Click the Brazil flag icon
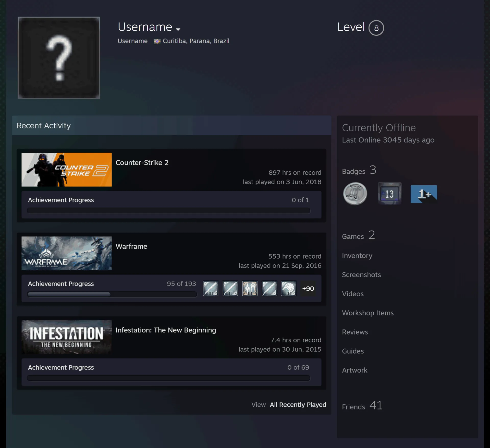 click(157, 41)
